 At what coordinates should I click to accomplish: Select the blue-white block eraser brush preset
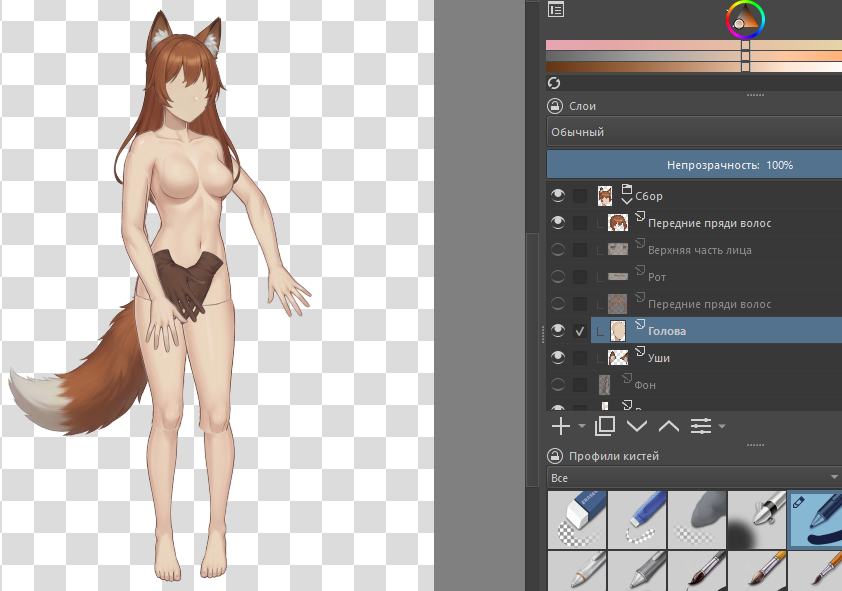[x=577, y=520]
